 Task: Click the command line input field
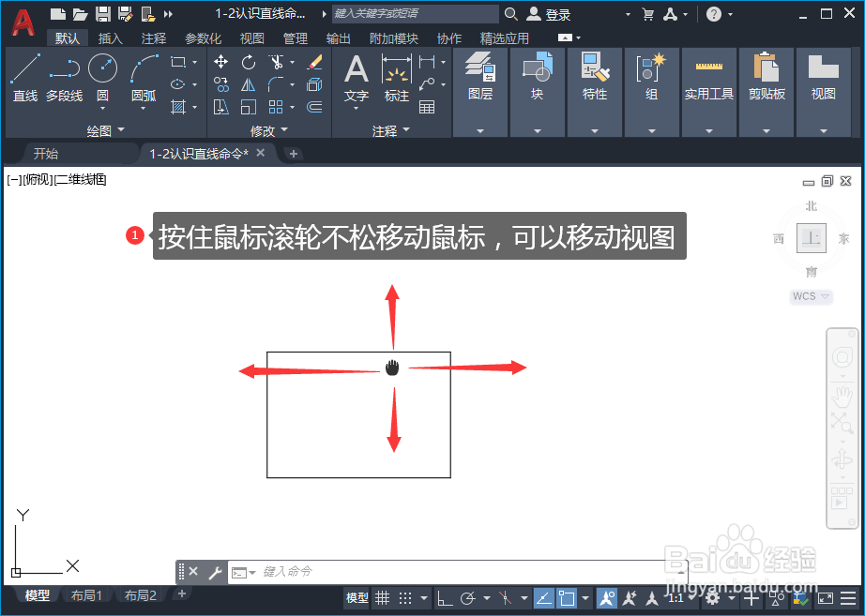(457, 572)
